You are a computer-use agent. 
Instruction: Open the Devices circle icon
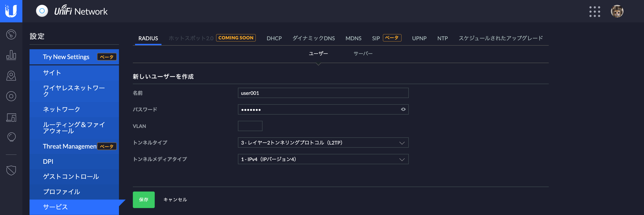(11, 96)
